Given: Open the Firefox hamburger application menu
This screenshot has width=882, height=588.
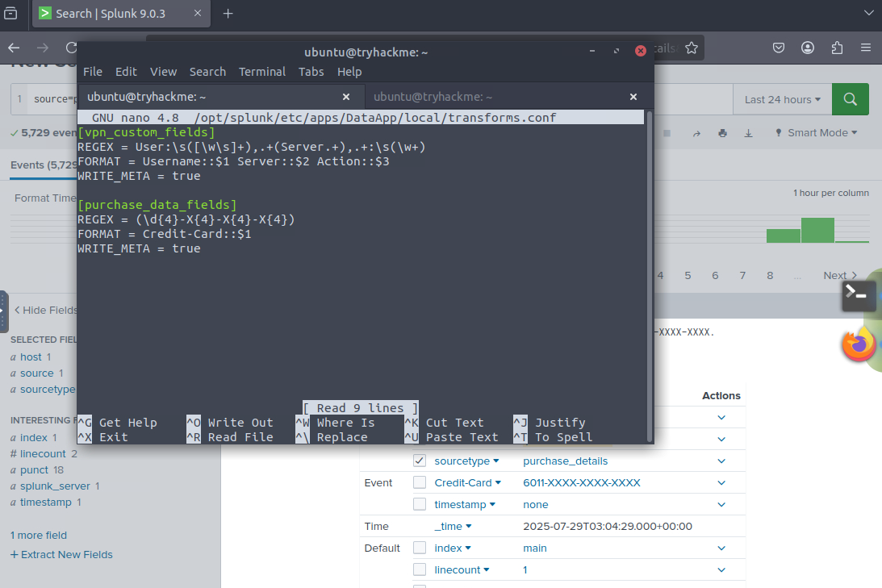Looking at the screenshot, I should pyautogui.click(x=866, y=48).
